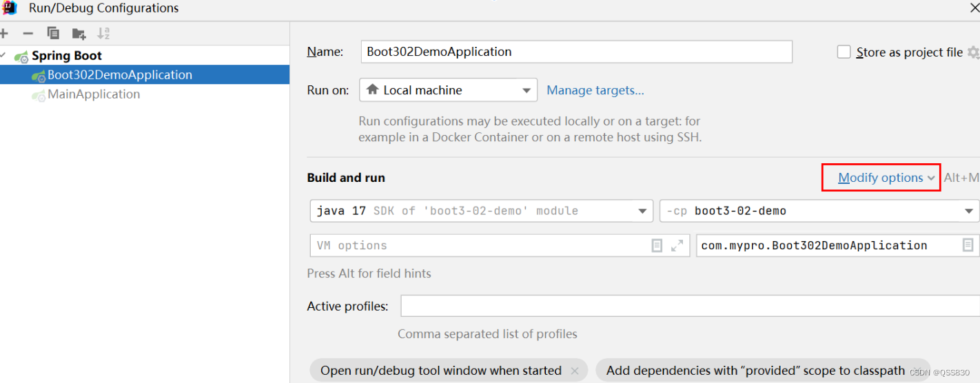Copy the selected run configuration

[53, 33]
